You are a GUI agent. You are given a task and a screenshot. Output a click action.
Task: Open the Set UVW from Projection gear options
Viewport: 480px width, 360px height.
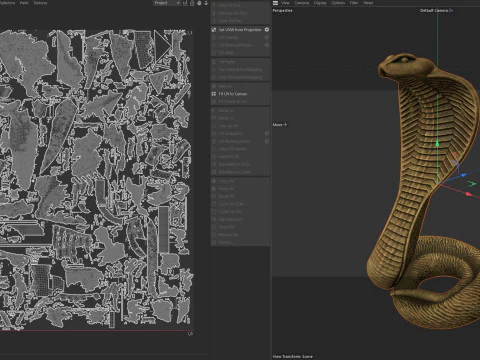coord(267,30)
